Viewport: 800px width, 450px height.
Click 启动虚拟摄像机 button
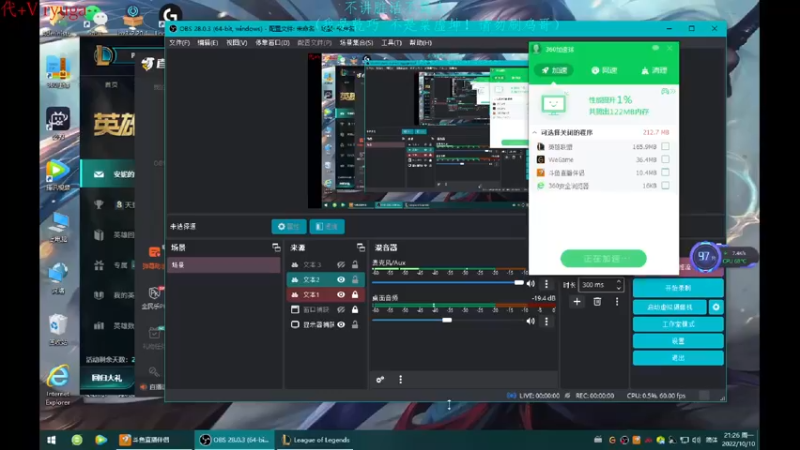670,307
